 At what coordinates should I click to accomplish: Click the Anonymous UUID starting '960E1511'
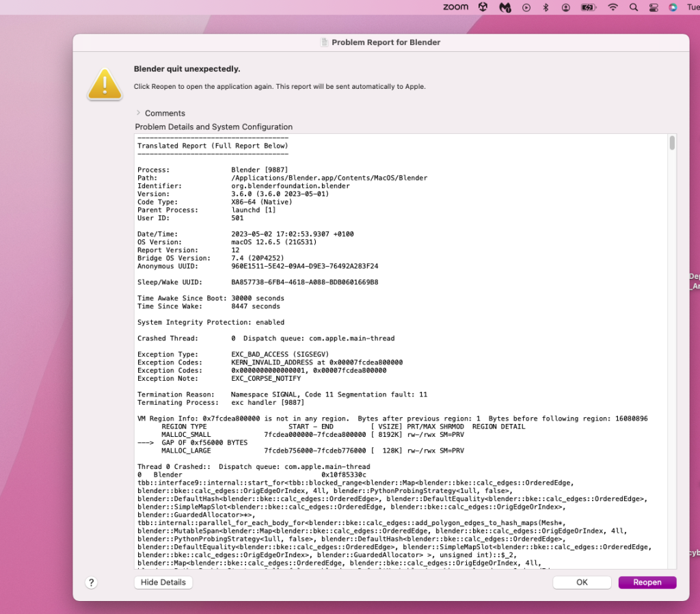(304, 266)
